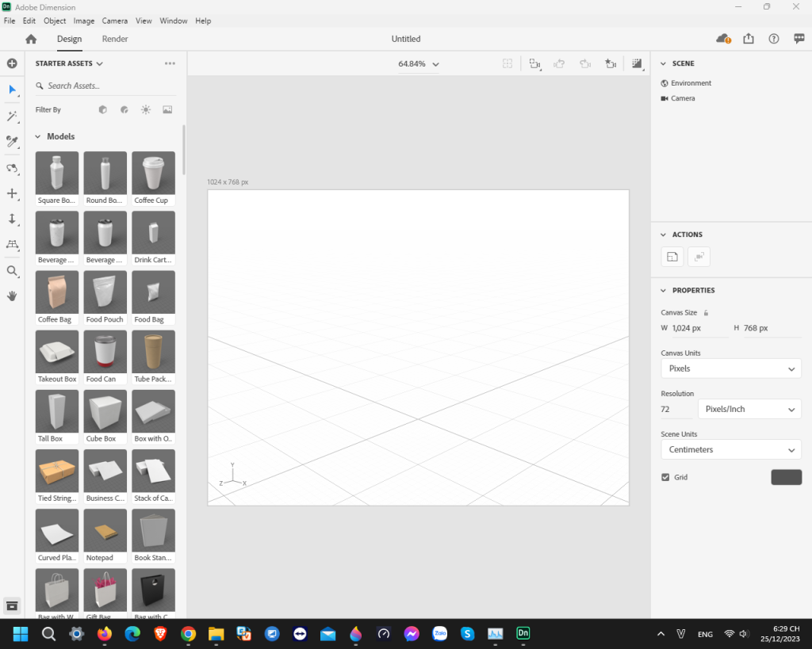Click the Search Assets field
The image size is (812, 649).
click(x=105, y=86)
